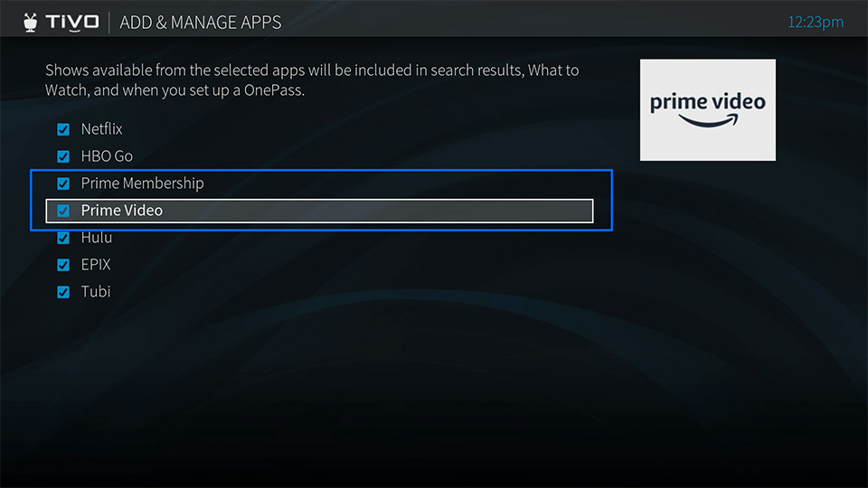The height and width of the screenshot is (488, 868).
Task: Select the Netflix app label
Action: [102, 129]
